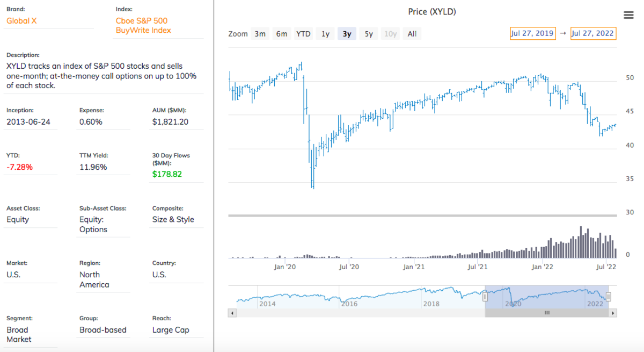Viewport: 644px width, 352px height.
Task: Click the March 2020 price low on chart
Action: point(312,186)
